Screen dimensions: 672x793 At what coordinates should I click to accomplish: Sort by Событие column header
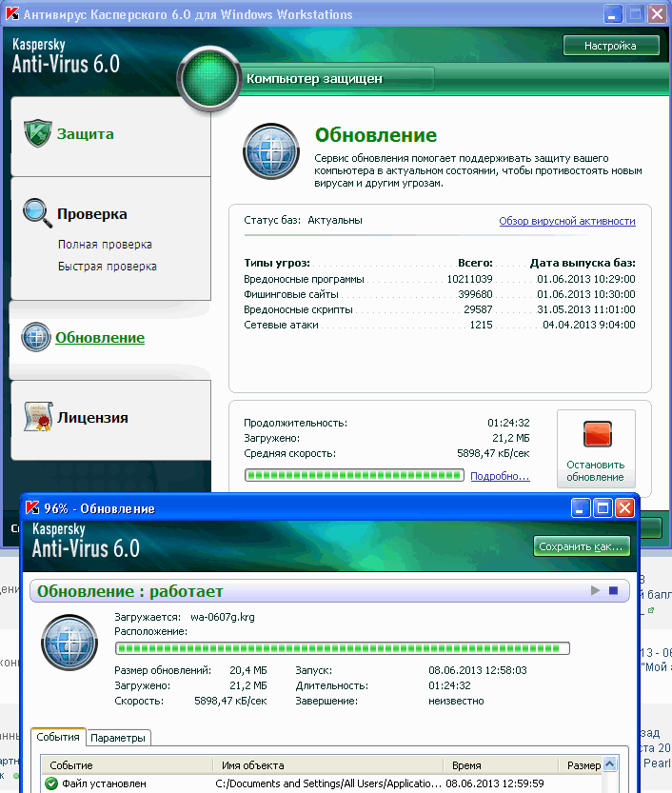pyautogui.click(x=127, y=765)
